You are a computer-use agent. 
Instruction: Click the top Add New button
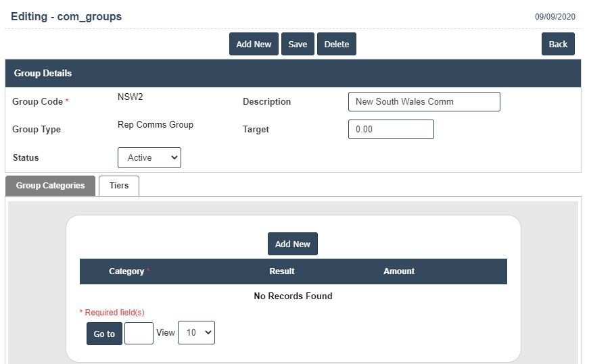(254, 44)
